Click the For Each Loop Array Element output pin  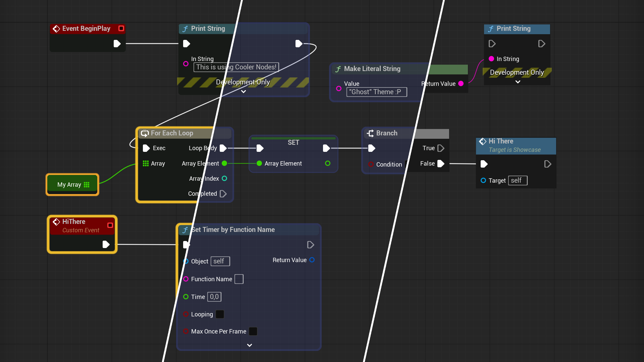[224, 163]
